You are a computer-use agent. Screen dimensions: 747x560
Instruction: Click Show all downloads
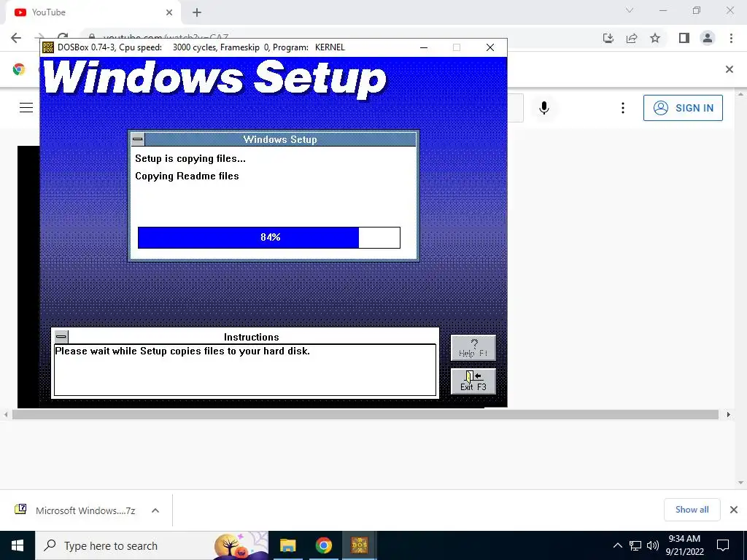(x=692, y=510)
